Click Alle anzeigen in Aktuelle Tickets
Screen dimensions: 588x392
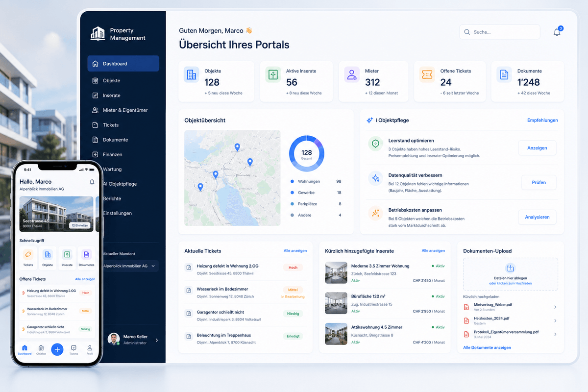click(x=295, y=251)
